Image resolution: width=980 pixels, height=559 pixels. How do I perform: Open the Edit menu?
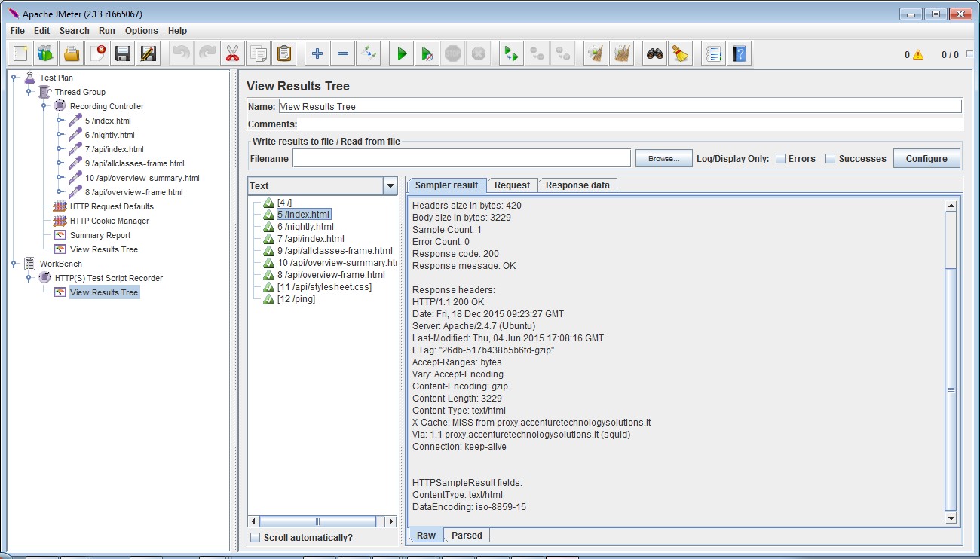pos(41,31)
